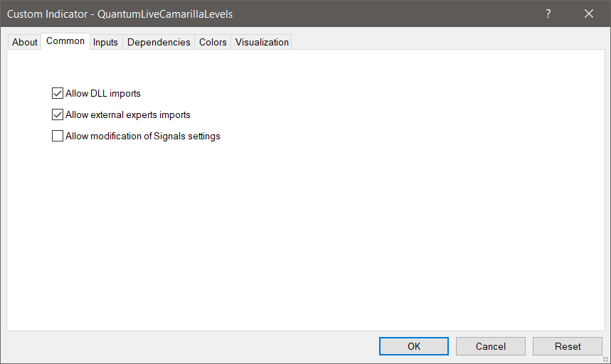Uncheck the Allow DLL imports checkbox
Screen dimensions: 611x364
click(58, 93)
